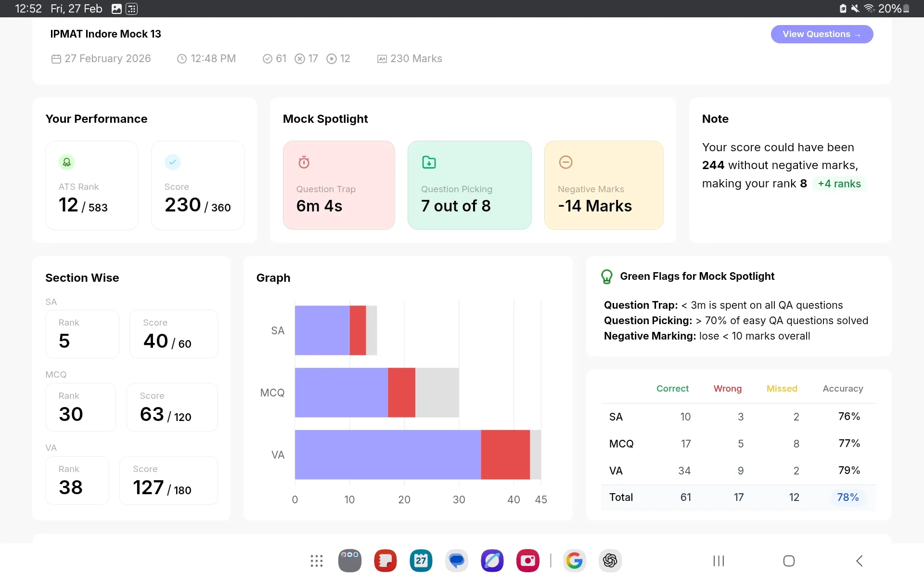Select the purple correct segment of MCQ bar

coord(341,393)
